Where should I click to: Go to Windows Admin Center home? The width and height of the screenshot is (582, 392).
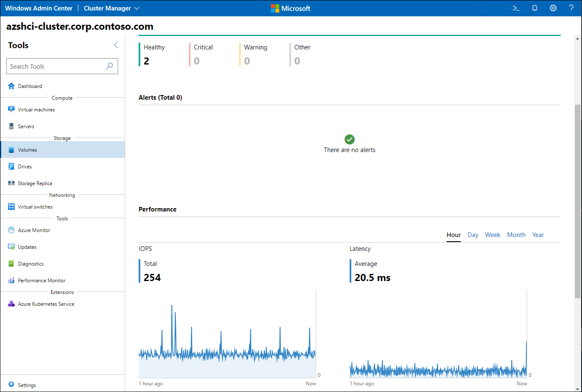39,8
